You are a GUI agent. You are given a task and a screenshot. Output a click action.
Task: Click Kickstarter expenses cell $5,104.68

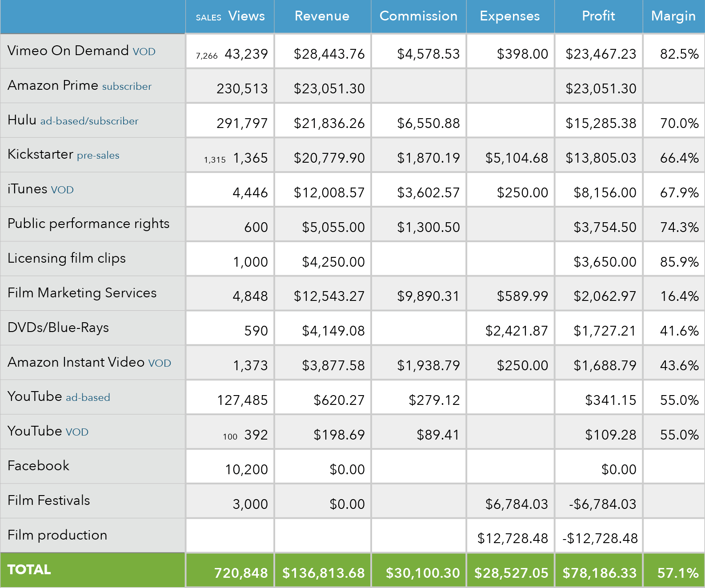pos(510,155)
